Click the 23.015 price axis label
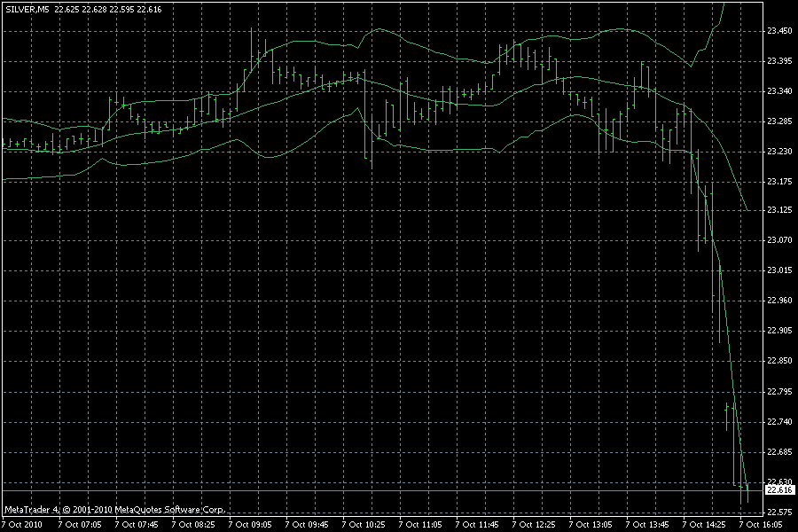This screenshot has height=532, width=798. point(779,270)
